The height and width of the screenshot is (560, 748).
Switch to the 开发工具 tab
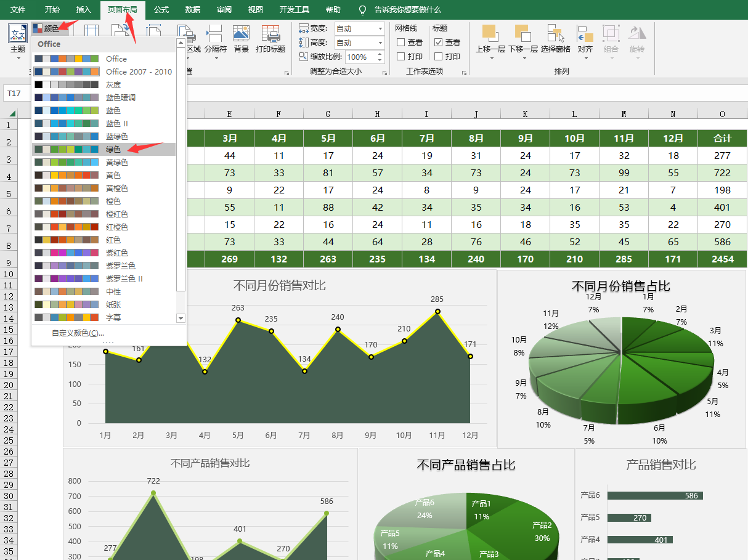coord(295,10)
